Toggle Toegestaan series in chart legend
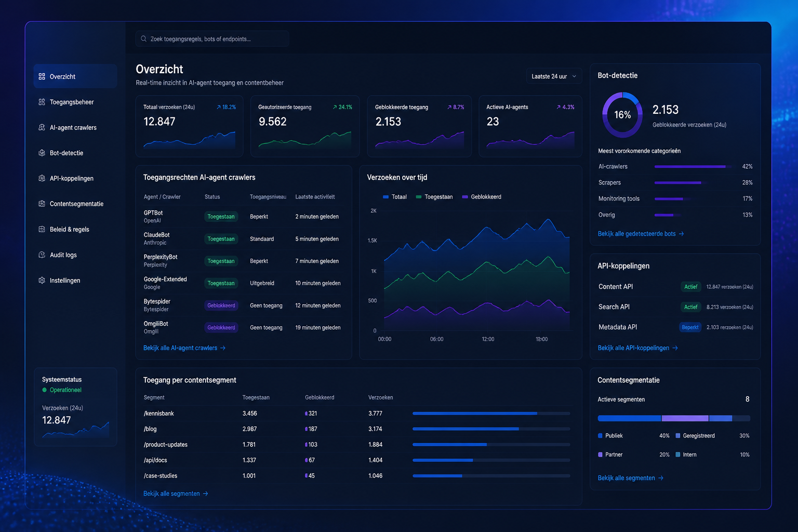This screenshot has width=798, height=532. (434, 197)
